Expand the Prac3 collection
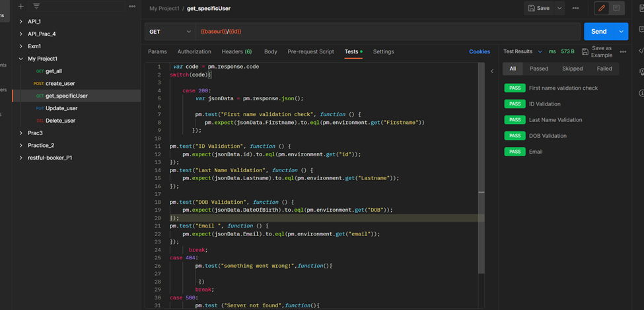This screenshot has width=644, height=310. pos(21,133)
